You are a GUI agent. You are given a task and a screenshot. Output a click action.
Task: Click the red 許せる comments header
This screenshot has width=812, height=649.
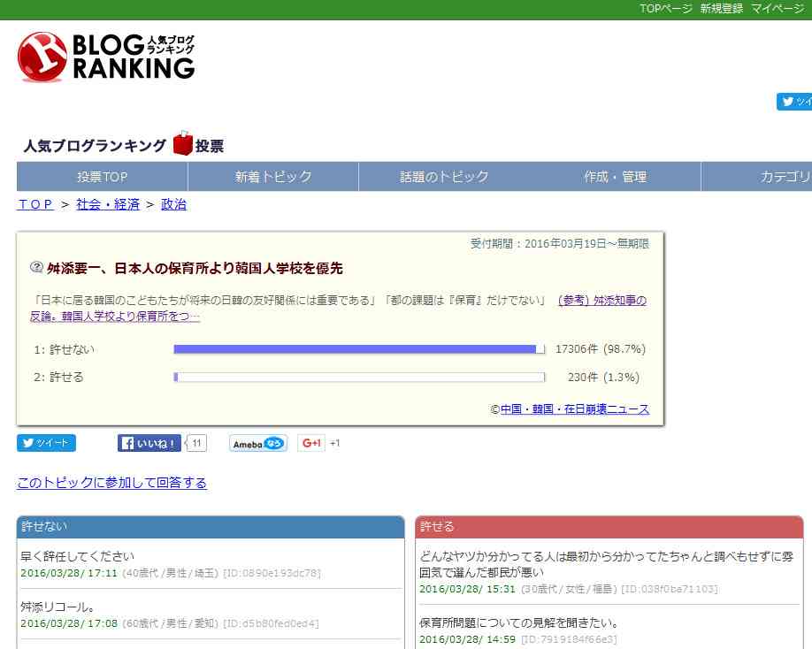(609, 527)
